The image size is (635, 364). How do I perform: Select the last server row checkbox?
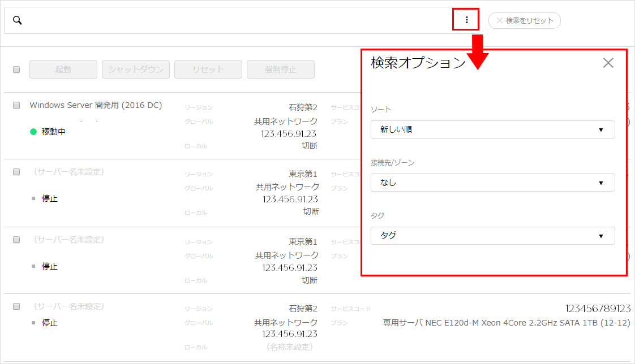point(16,306)
